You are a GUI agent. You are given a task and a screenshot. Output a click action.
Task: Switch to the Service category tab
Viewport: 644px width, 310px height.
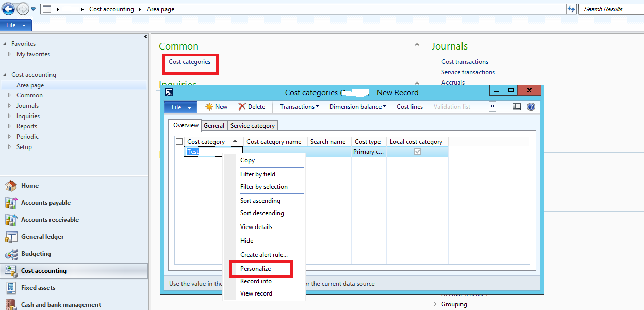click(252, 125)
